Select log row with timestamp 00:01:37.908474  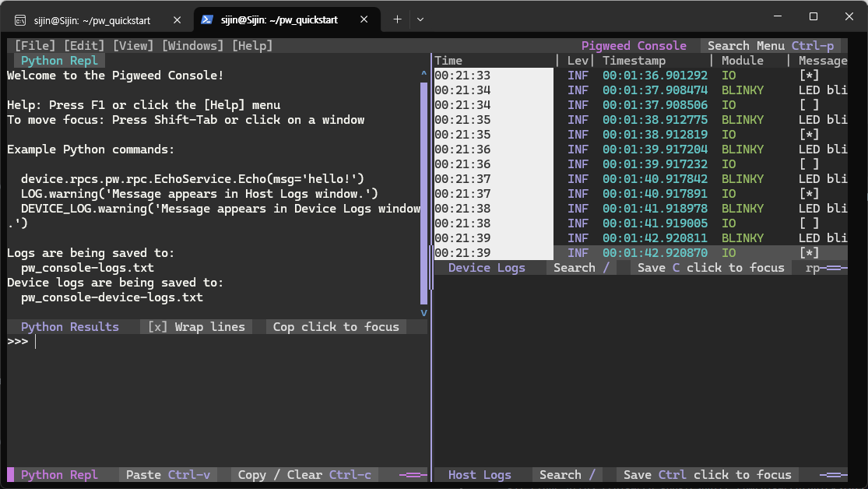(x=641, y=90)
